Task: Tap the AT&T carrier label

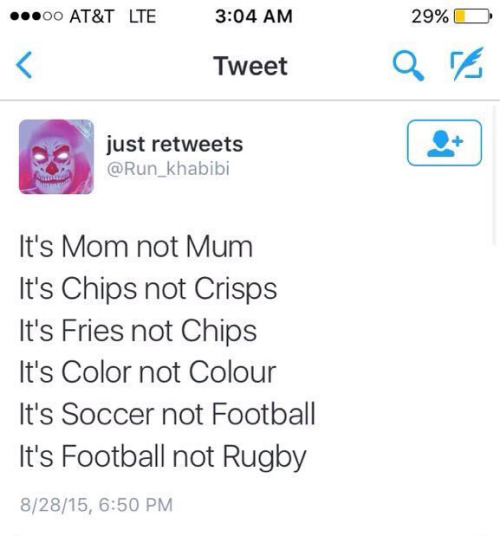Action: coord(92,16)
